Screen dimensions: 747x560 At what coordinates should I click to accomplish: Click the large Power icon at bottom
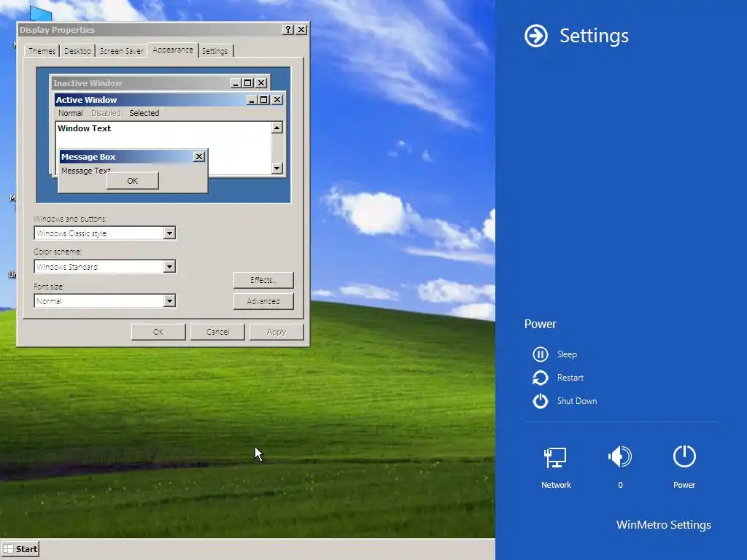684,456
